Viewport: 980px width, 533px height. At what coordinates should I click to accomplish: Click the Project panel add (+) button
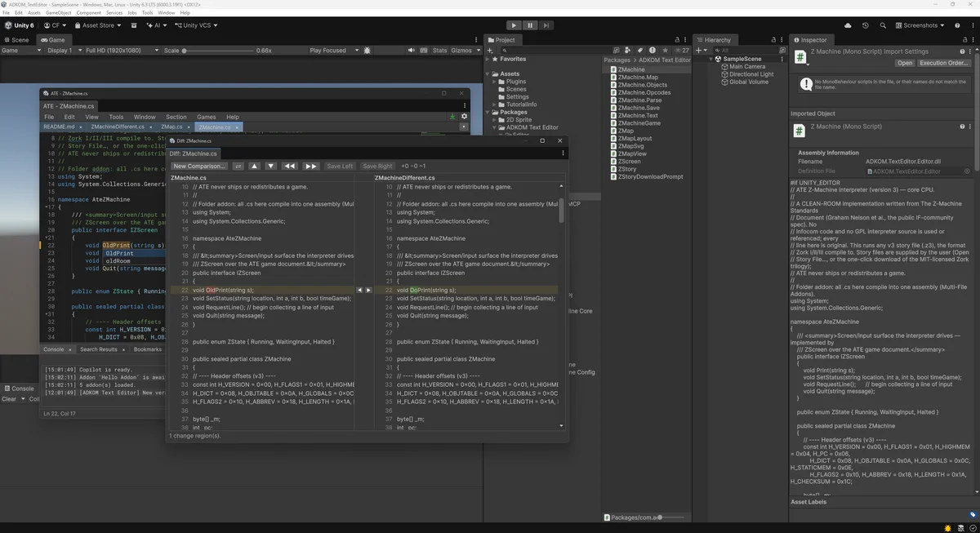[490, 50]
